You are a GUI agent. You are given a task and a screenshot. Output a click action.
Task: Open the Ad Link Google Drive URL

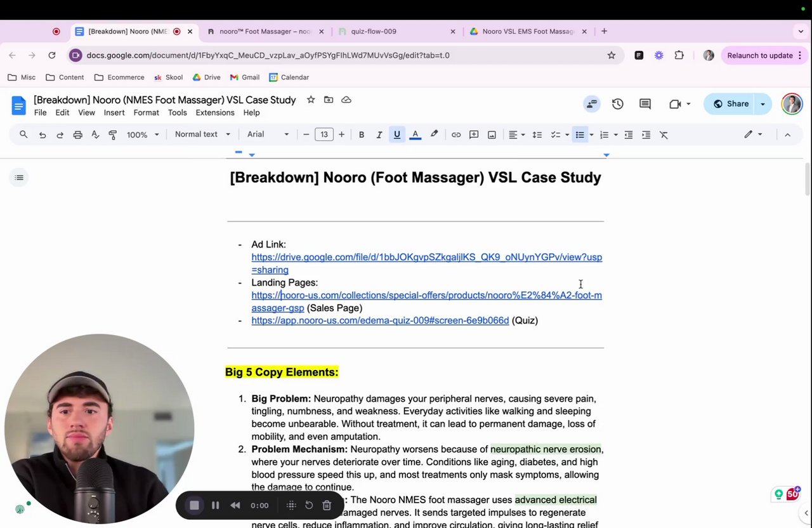pos(426,263)
